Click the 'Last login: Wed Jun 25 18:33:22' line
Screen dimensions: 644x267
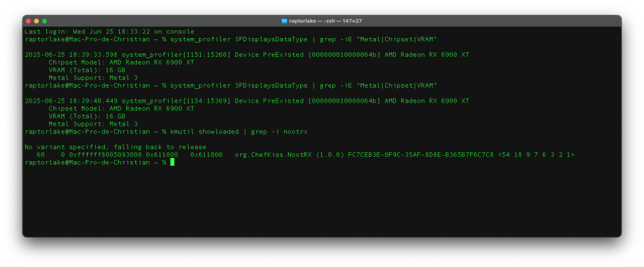pyautogui.click(x=109, y=32)
